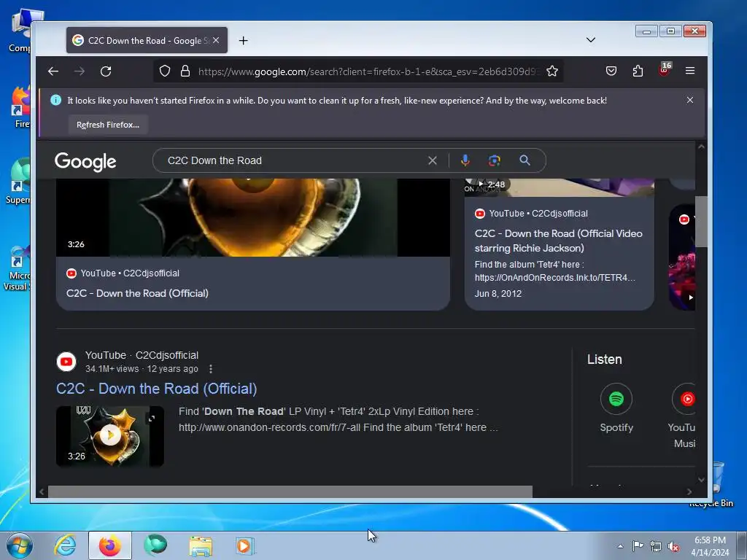This screenshot has height=560, width=747.
Task: Open the clock showing 6:58 PM
Action: (710, 546)
